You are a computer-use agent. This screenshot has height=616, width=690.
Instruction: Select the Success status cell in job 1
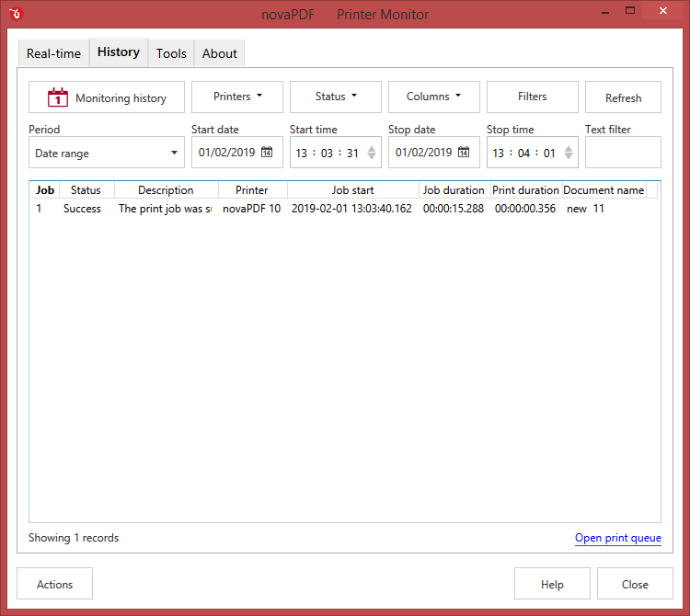tap(82, 209)
